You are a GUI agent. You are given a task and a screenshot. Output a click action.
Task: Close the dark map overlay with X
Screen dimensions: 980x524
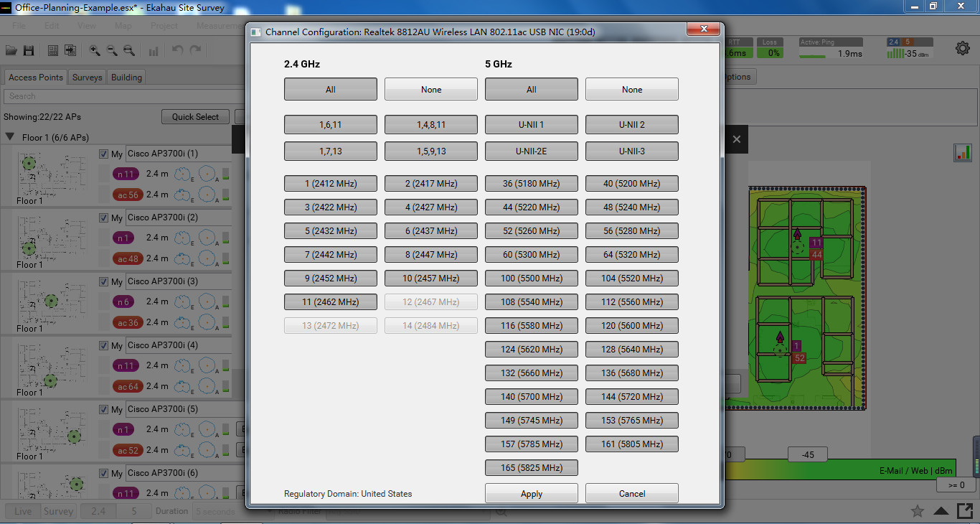pos(736,139)
